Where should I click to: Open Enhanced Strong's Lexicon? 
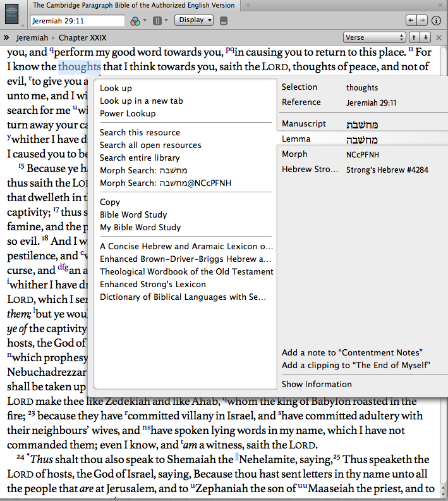tap(153, 285)
